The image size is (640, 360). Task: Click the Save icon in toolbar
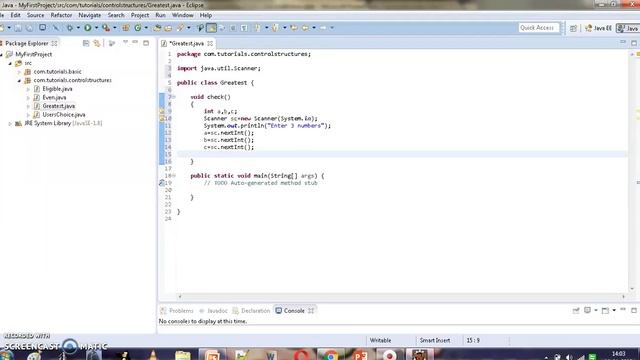[x=18, y=28]
